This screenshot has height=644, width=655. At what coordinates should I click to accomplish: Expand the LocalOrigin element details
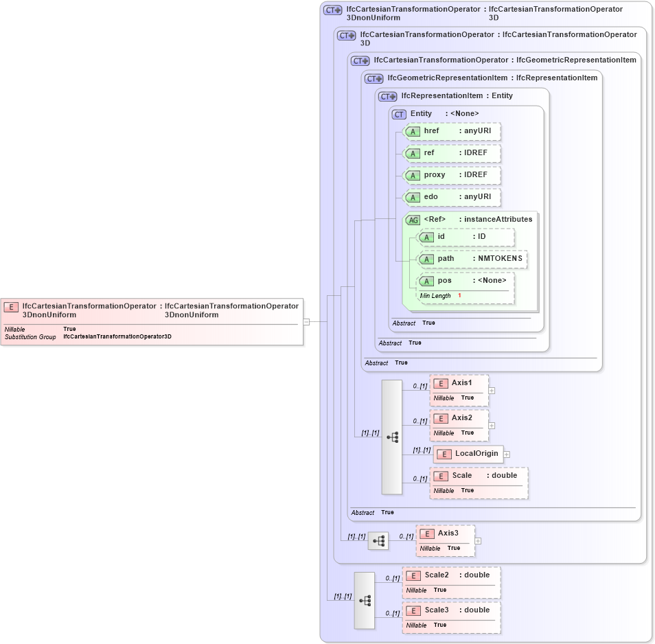(x=506, y=454)
